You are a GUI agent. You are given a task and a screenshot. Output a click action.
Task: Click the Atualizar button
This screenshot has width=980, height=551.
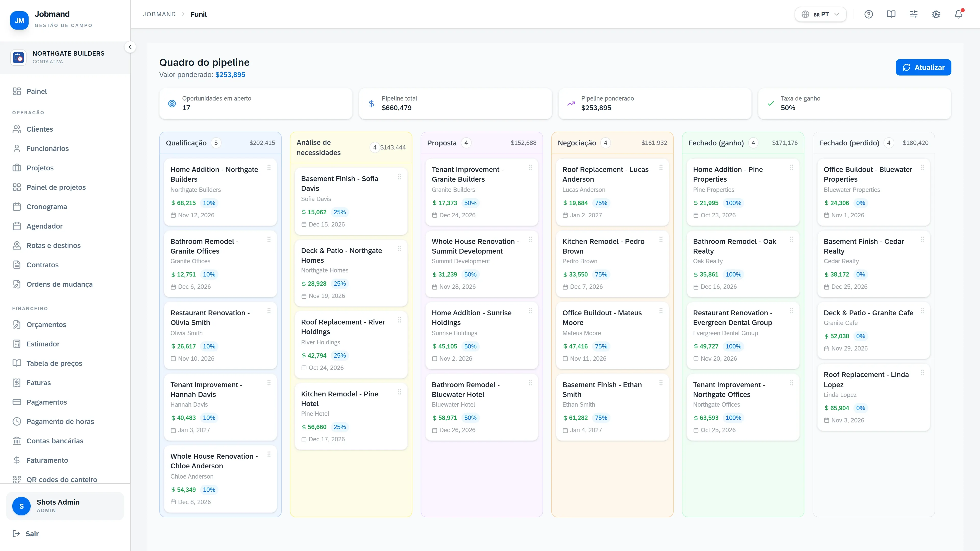pos(923,67)
